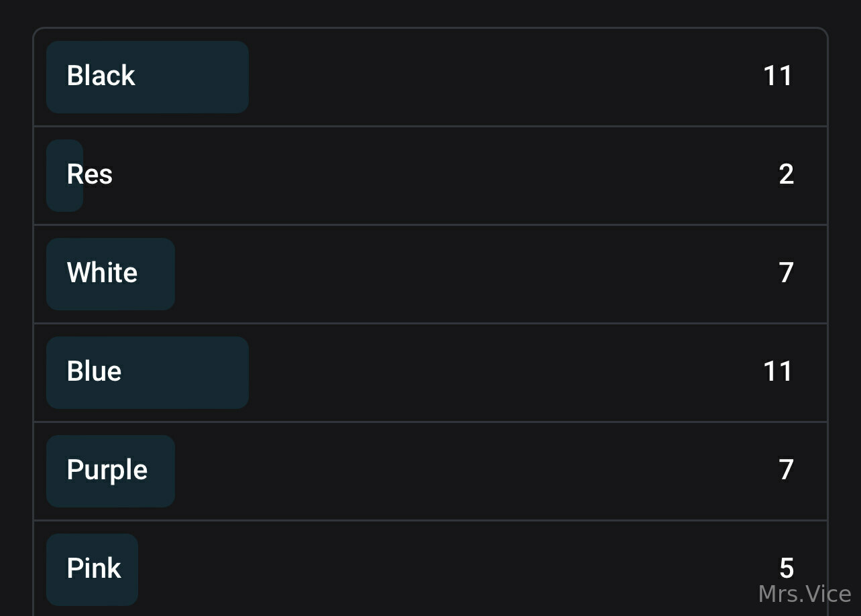Choose the Purple poll option label
The height and width of the screenshot is (616, 861).
tap(107, 470)
